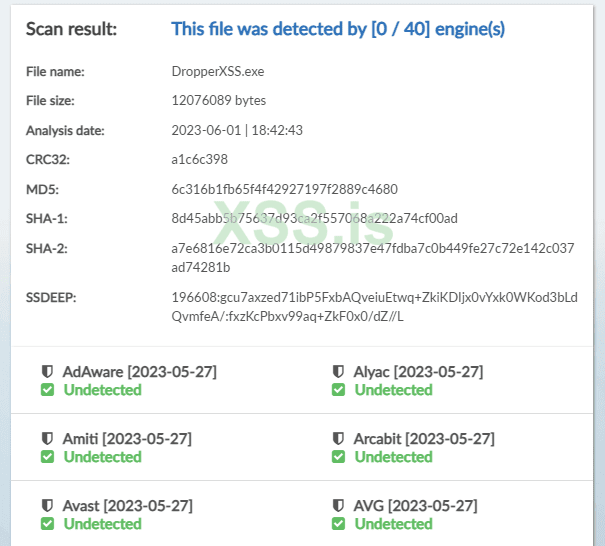Click the SHA-1 hash value

click(x=314, y=218)
